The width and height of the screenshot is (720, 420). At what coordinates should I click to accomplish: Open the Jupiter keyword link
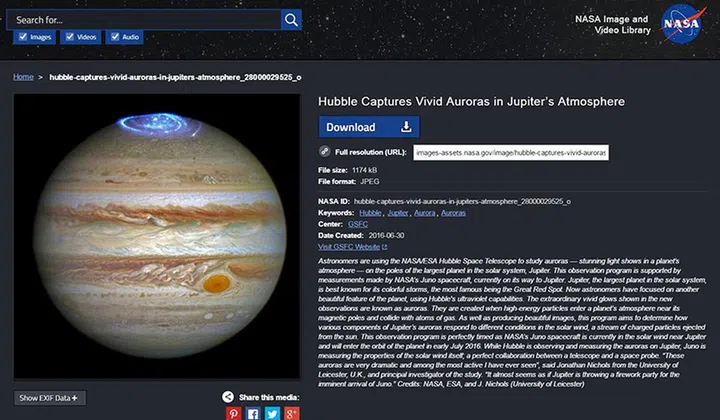click(x=398, y=213)
